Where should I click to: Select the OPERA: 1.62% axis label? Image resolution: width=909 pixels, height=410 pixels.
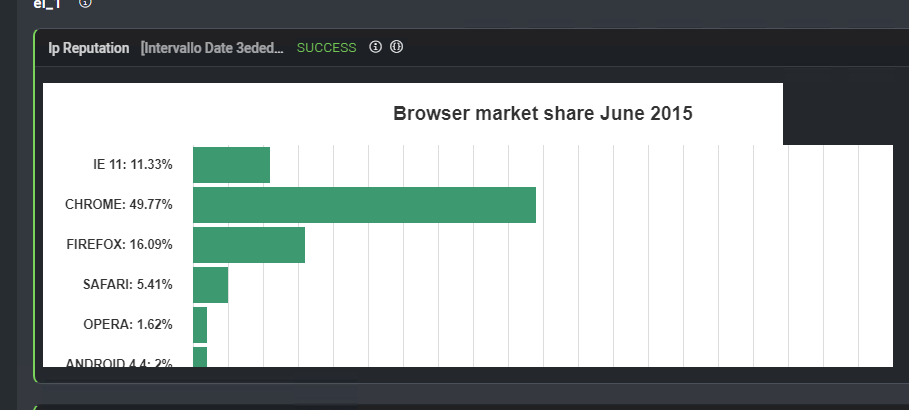(x=128, y=324)
